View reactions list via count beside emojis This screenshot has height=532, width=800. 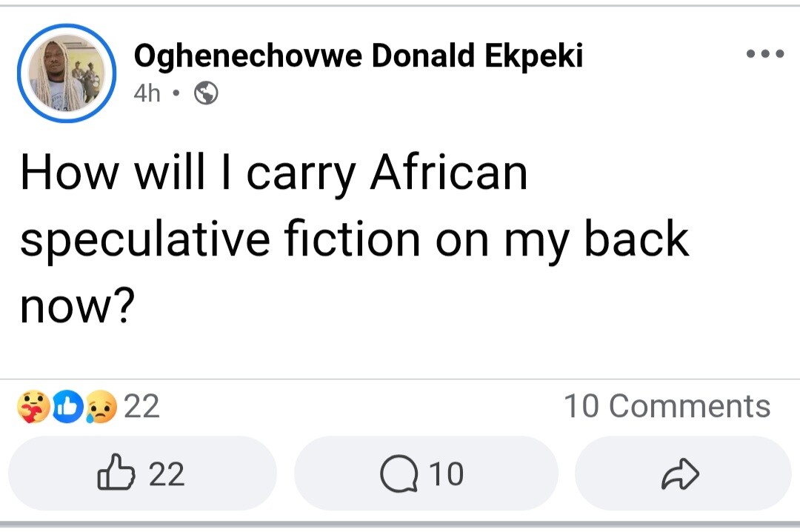141,407
